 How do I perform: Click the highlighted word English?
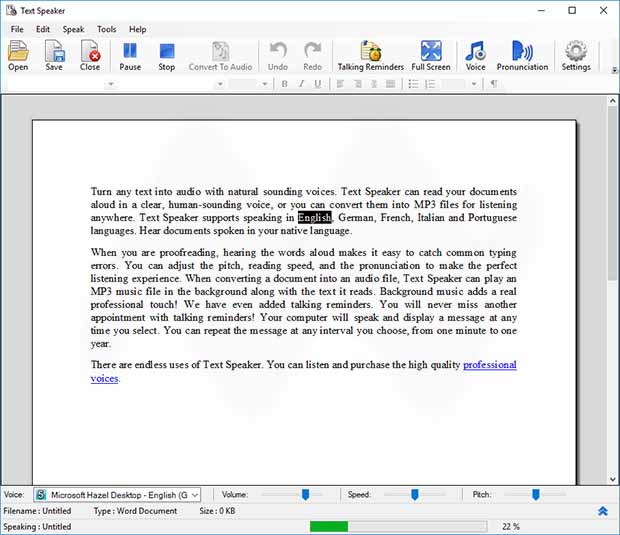tap(314, 217)
